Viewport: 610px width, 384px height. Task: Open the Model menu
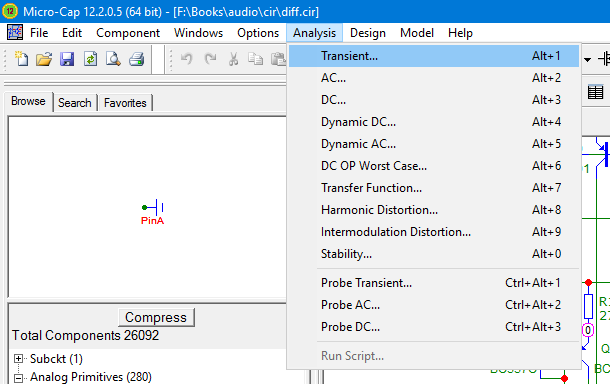pos(417,33)
